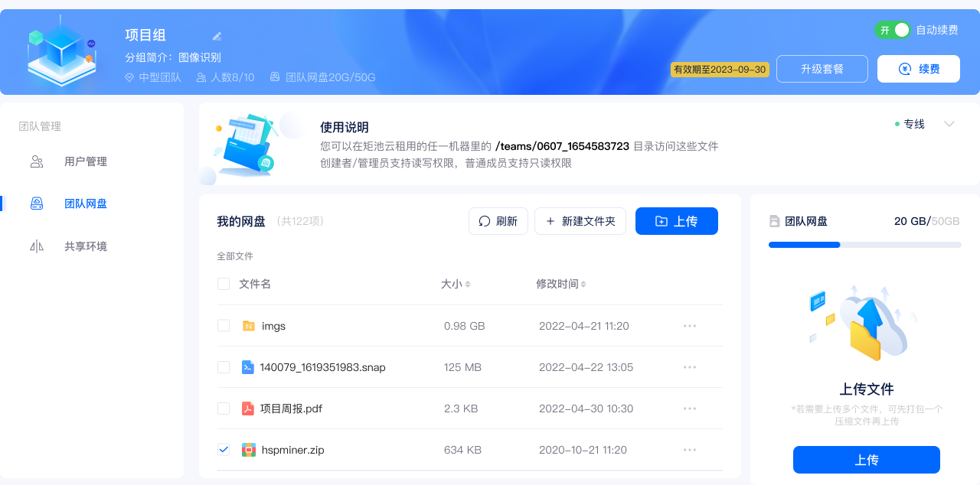
Task: Open 团队网盘 in sidebar
Action: coord(86,203)
